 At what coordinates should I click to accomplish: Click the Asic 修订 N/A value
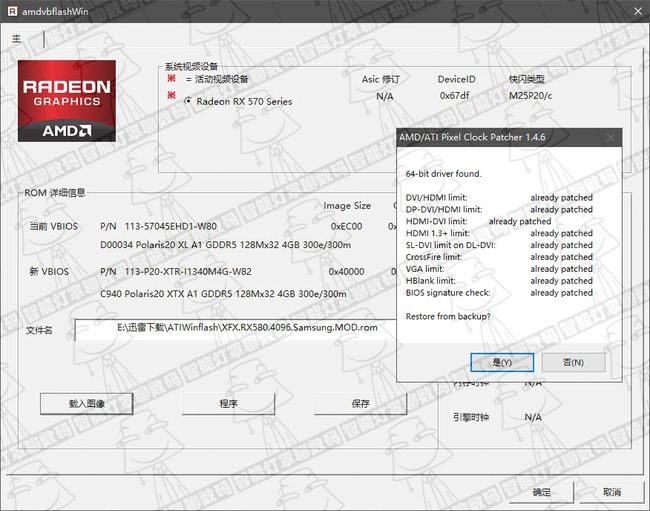pyautogui.click(x=384, y=97)
